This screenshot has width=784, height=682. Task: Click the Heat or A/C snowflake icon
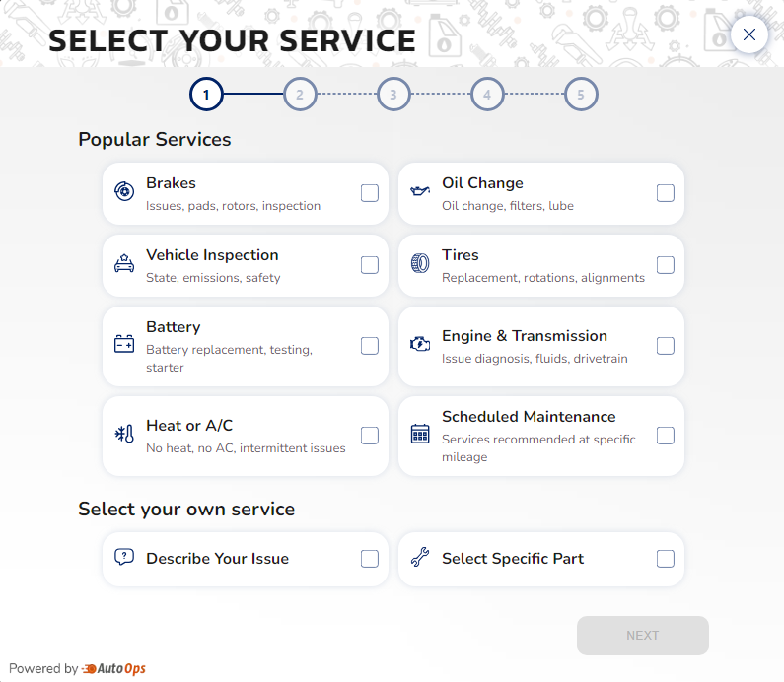(124, 435)
